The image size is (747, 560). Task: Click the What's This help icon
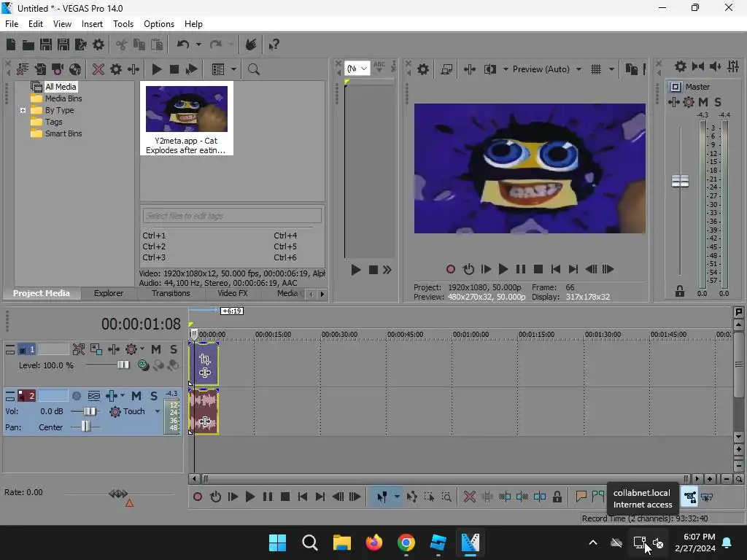click(x=274, y=44)
